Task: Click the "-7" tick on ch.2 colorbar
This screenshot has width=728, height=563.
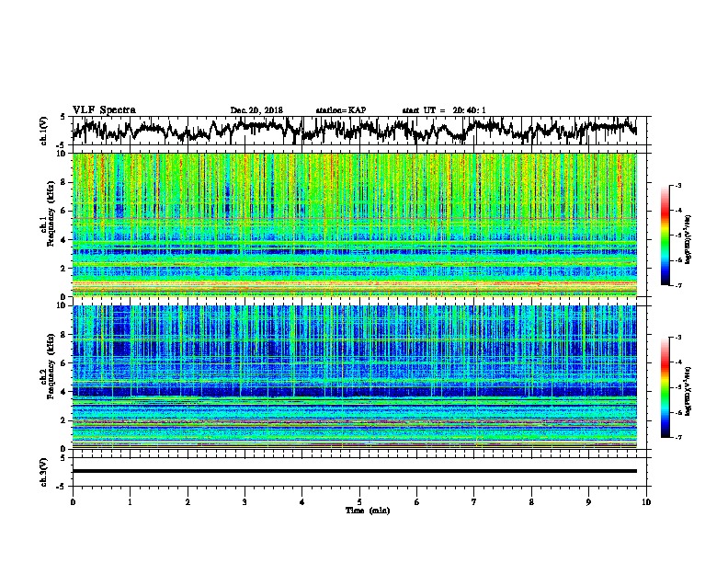Action: pos(678,437)
